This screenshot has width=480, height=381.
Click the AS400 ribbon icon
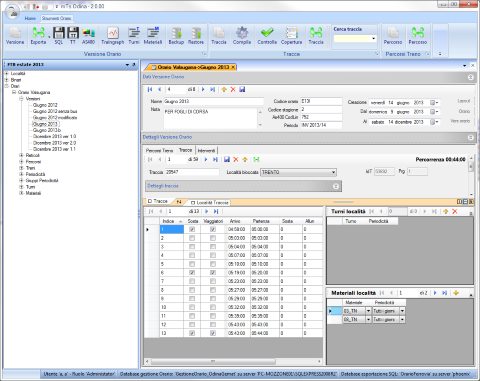pyautogui.click(x=88, y=36)
